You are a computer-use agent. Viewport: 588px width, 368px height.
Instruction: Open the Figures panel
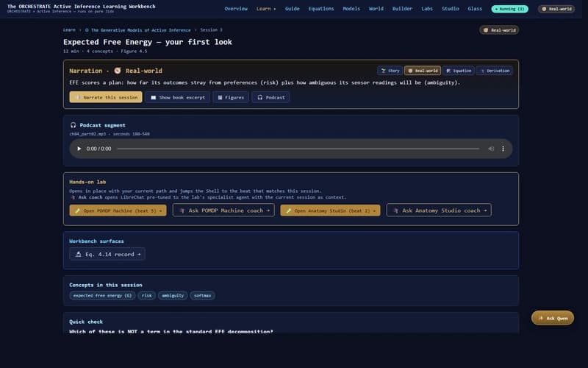tap(230, 97)
